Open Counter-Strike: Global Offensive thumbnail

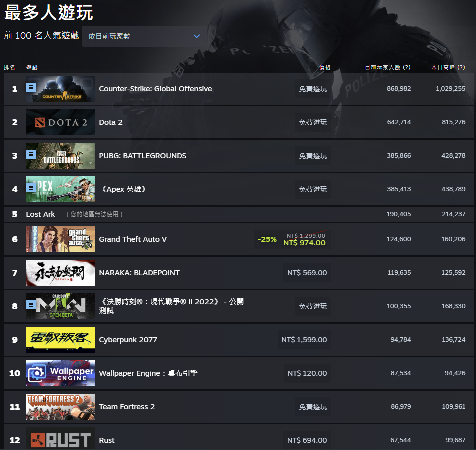point(61,89)
